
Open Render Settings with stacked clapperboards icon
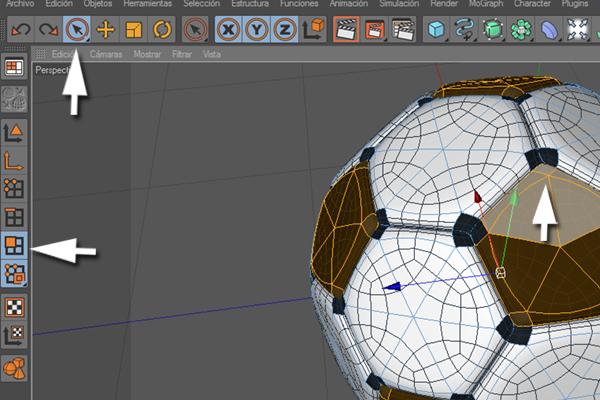403,29
